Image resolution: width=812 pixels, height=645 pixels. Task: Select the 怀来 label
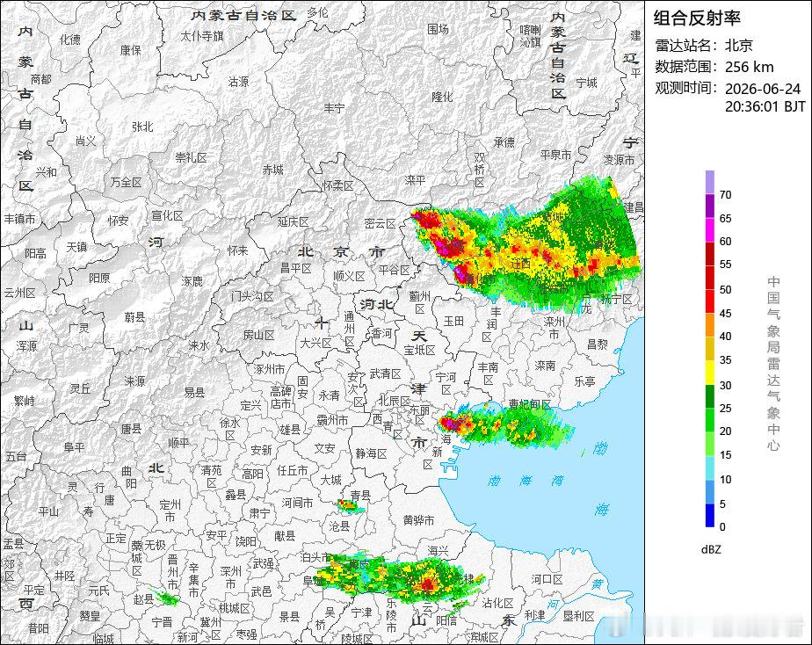[x=237, y=250]
